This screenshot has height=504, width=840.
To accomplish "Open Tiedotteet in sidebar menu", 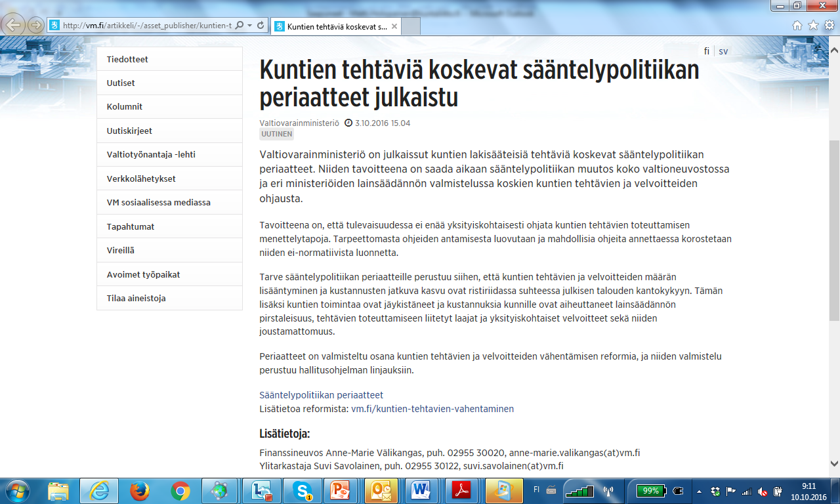I will pyautogui.click(x=169, y=59).
